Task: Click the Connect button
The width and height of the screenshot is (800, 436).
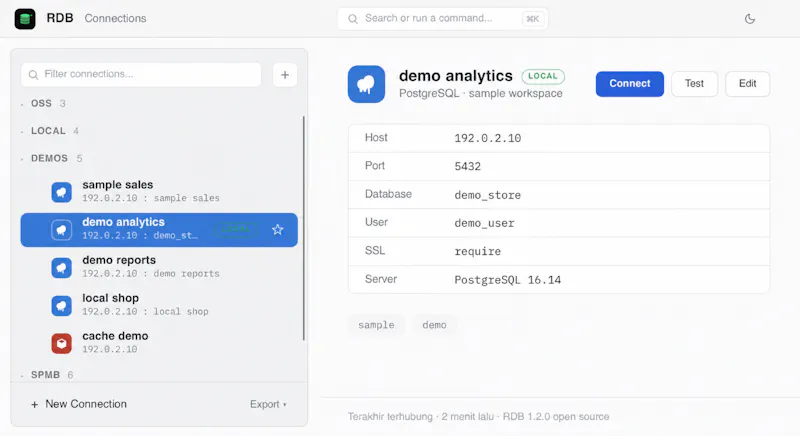Action: [630, 84]
